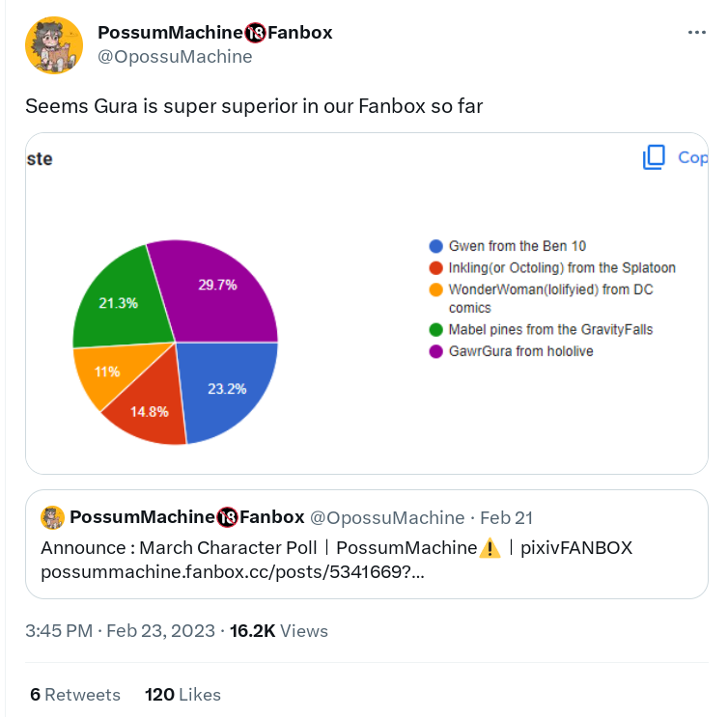Click the green Mabel pines legend dot
Viewport: 728px width, 717px height.
coord(436,330)
